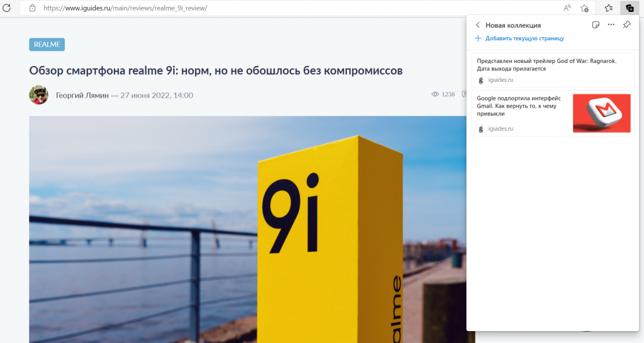Viewport: 644px width, 343px height.
Task: Select the REALME category tag
Action: [x=47, y=45]
